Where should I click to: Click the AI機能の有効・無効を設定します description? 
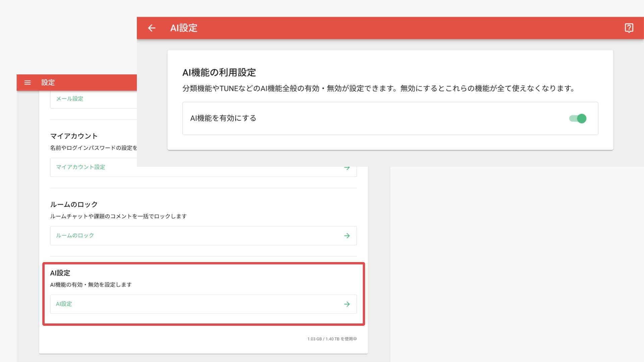(91, 285)
